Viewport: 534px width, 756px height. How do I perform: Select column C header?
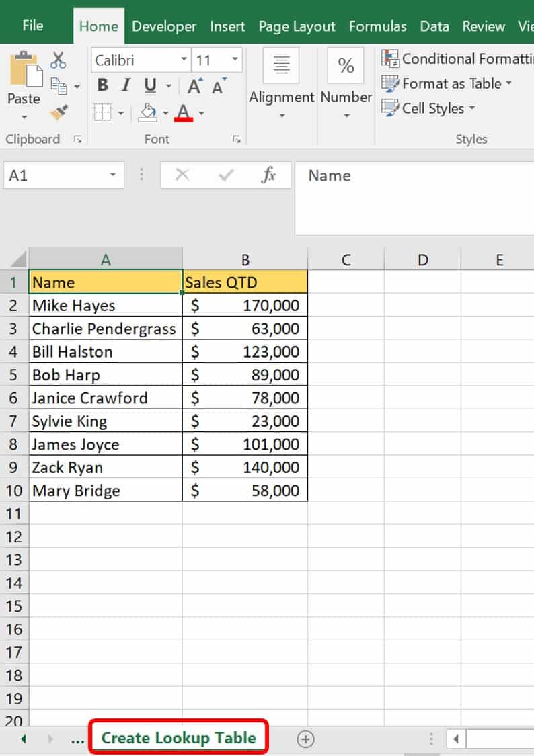point(346,260)
